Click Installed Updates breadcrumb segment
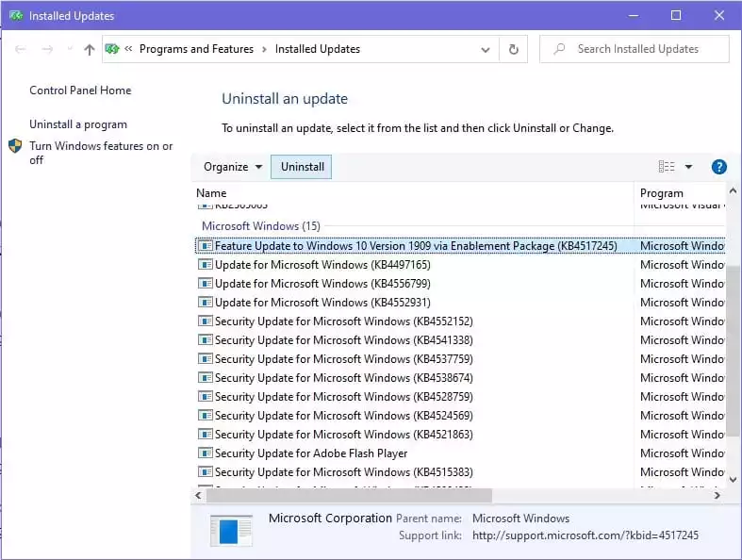 318,49
